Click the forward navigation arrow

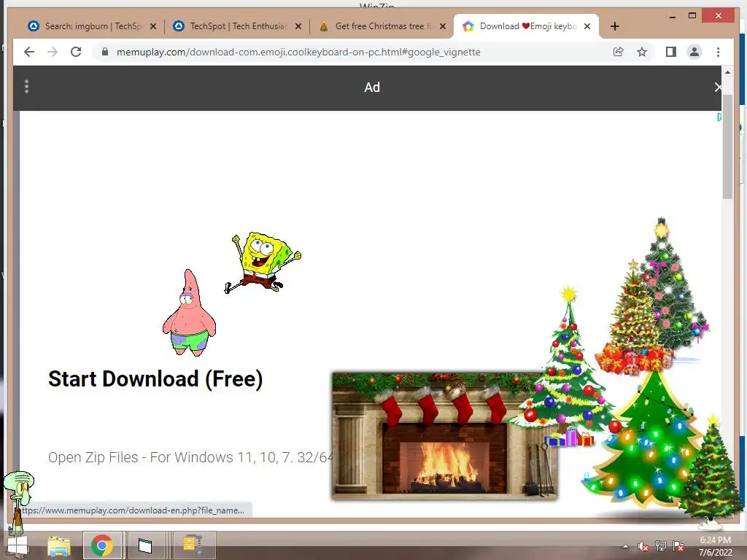(53, 52)
